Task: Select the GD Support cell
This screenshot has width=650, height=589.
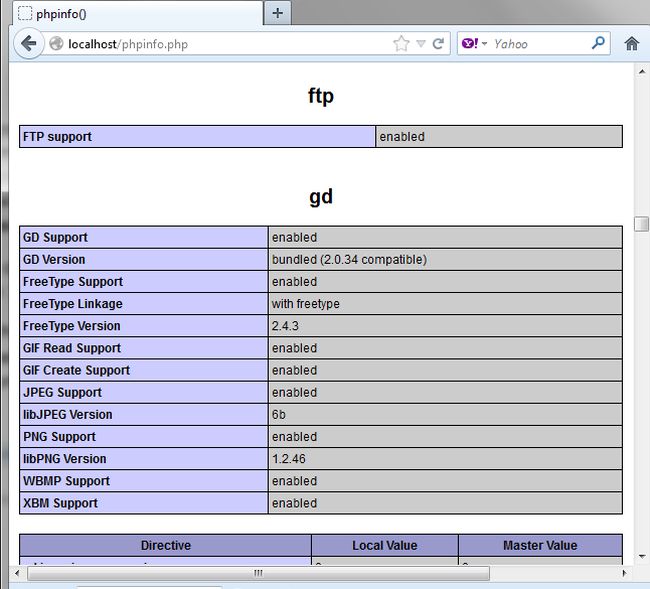Action: point(144,238)
